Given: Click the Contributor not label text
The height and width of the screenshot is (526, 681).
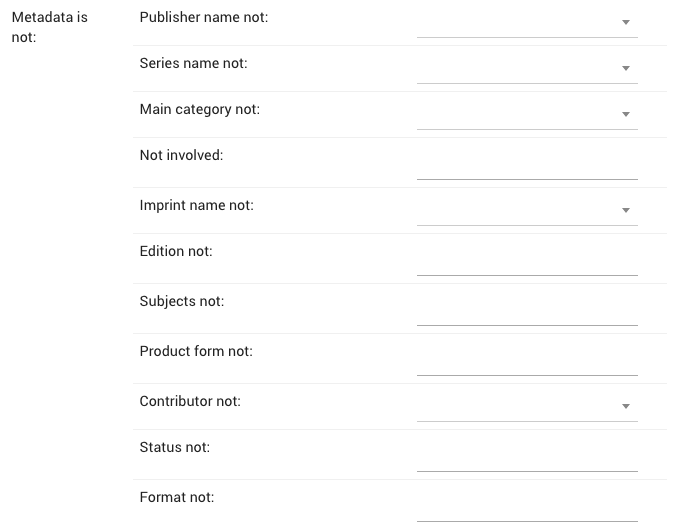Looking at the screenshot, I should pyautogui.click(x=190, y=402).
